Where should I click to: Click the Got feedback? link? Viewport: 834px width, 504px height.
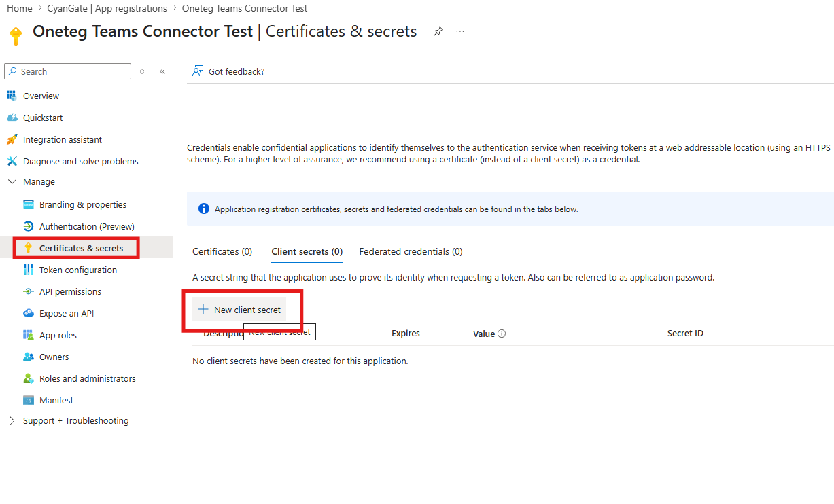point(237,71)
